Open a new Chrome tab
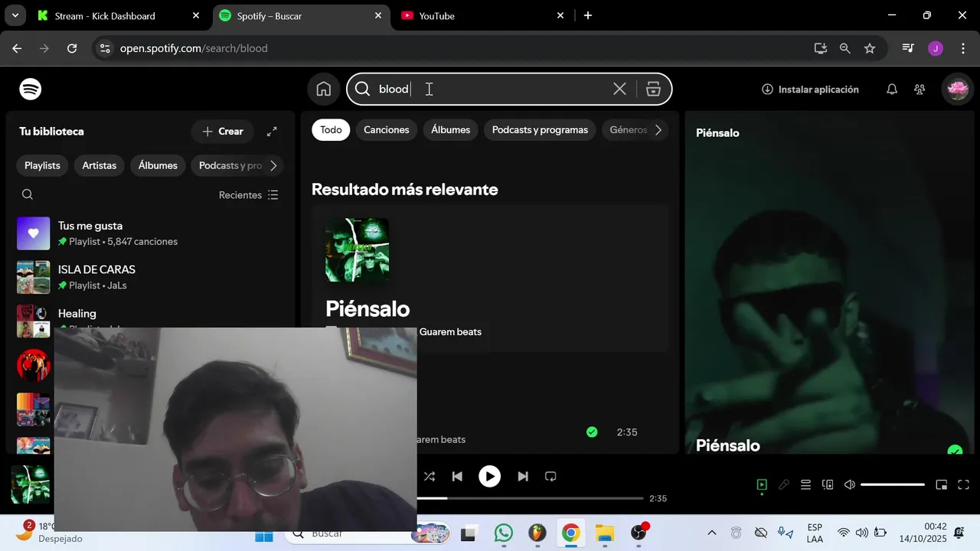 (588, 15)
